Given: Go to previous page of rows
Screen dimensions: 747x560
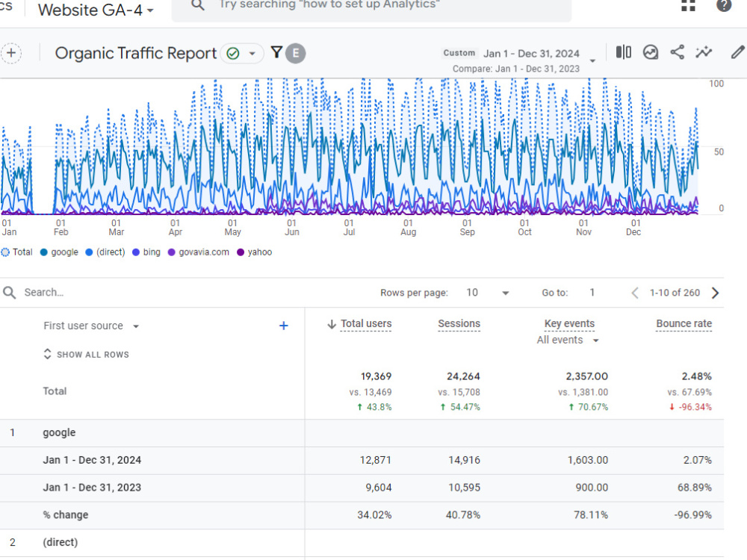Looking at the screenshot, I should click(634, 293).
